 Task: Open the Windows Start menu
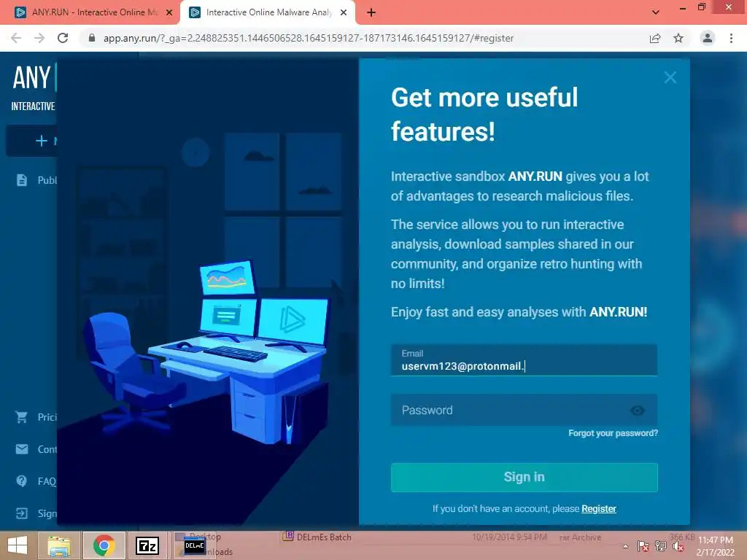(x=18, y=545)
